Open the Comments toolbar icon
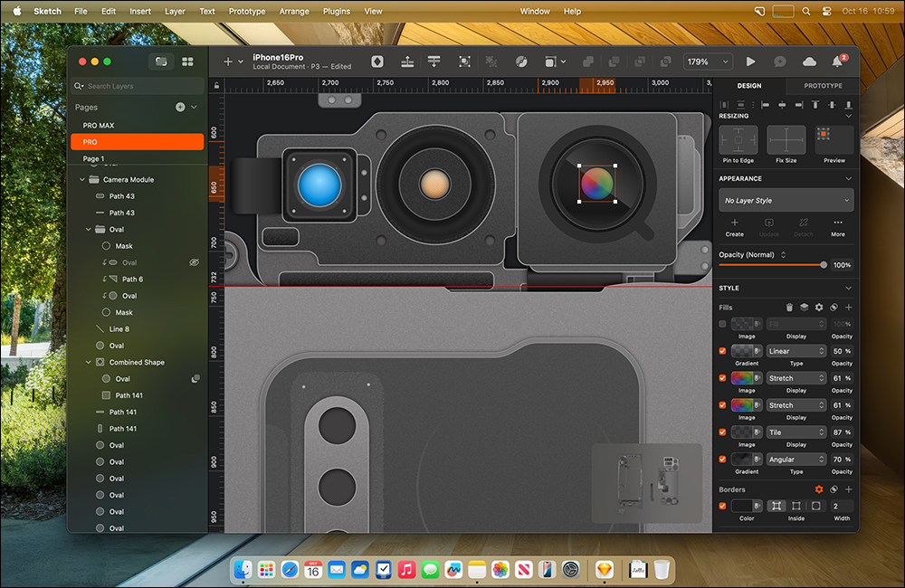 coord(780,62)
